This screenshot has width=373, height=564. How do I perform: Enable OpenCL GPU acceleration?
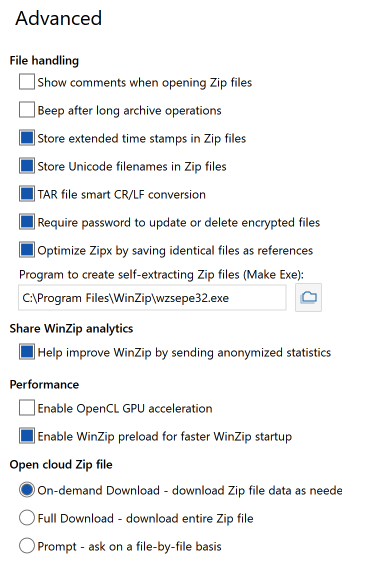pyautogui.click(x=27, y=408)
